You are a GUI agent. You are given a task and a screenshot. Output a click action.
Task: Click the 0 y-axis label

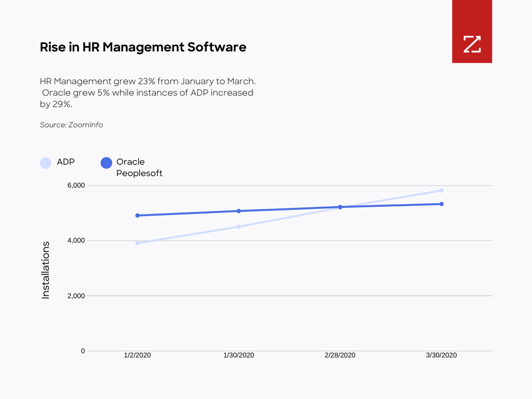point(83,351)
